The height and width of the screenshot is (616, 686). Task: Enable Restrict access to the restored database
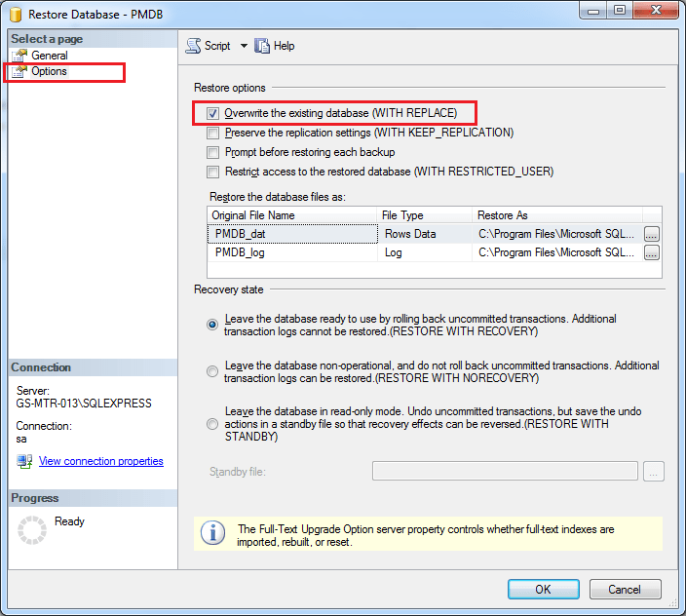tap(212, 172)
